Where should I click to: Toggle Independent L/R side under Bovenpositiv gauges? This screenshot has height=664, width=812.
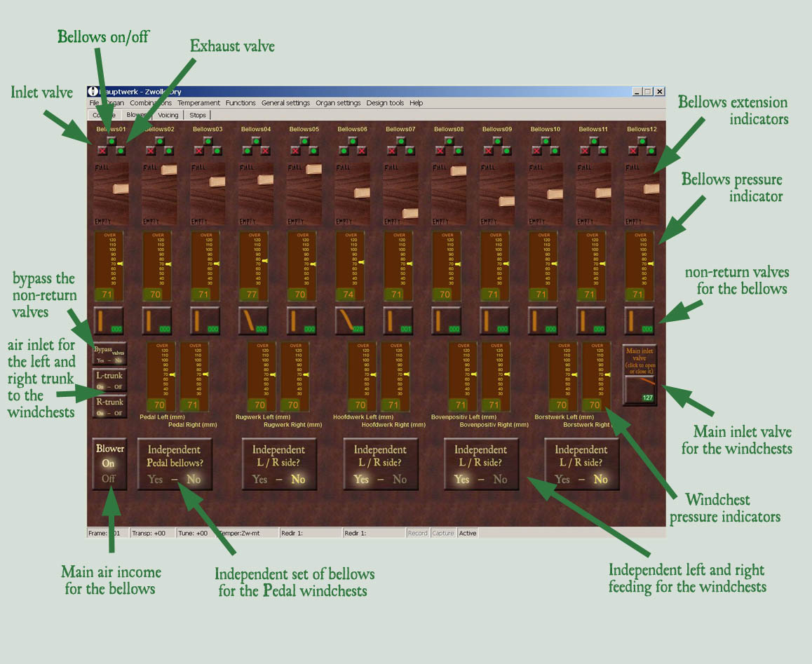click(x=481, y=464)
